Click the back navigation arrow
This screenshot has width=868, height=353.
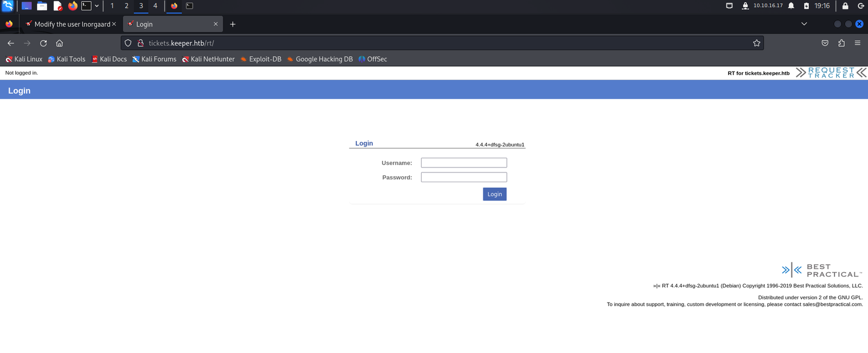pyautogui.click(x=11, y=43)
